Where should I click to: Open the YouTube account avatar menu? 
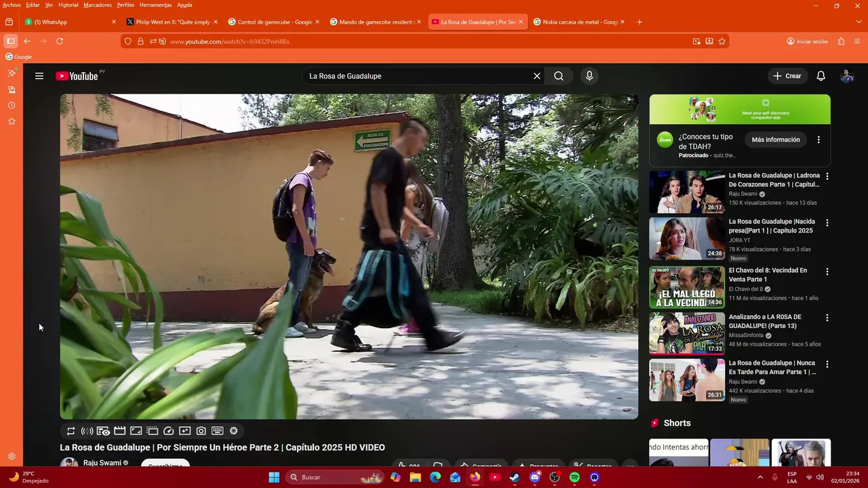click(x=847, y=76)
